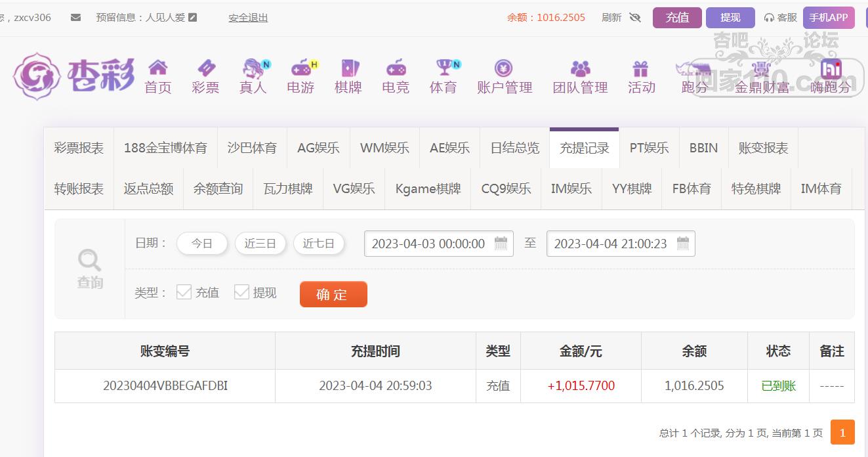Click the 手机APP button
This screenshot has width=868, height=457.
[x=829, y=18]
